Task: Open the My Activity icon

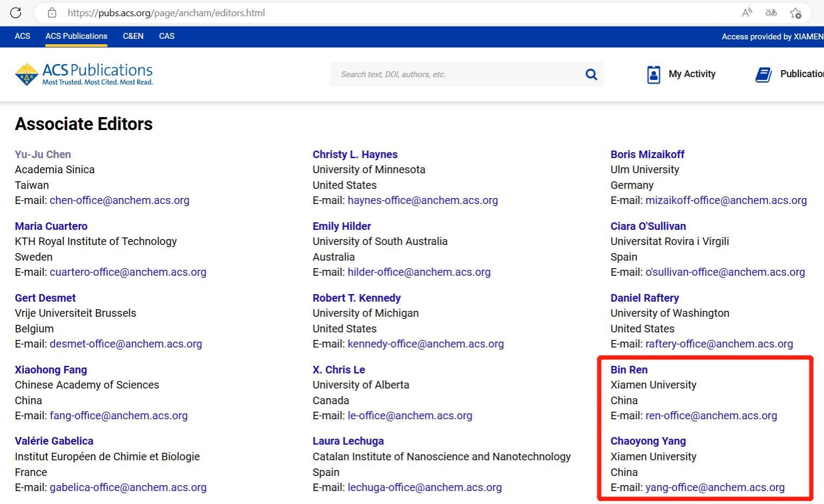Action: click(x=653, y=74)
